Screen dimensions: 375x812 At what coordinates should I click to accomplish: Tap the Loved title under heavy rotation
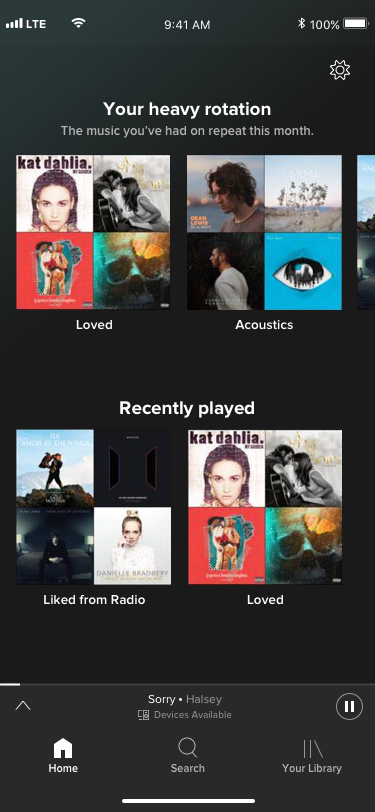[x=94, y=325]
